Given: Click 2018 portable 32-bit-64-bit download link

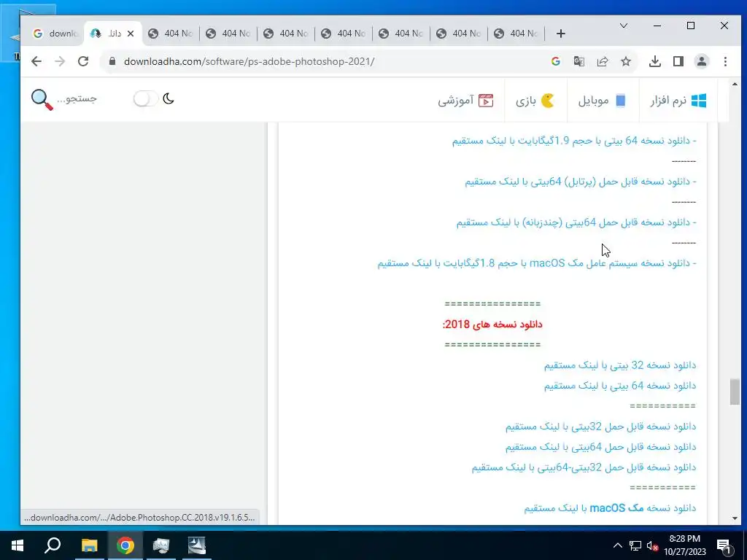Looking at the screenshot, I should tap(584, 467).
